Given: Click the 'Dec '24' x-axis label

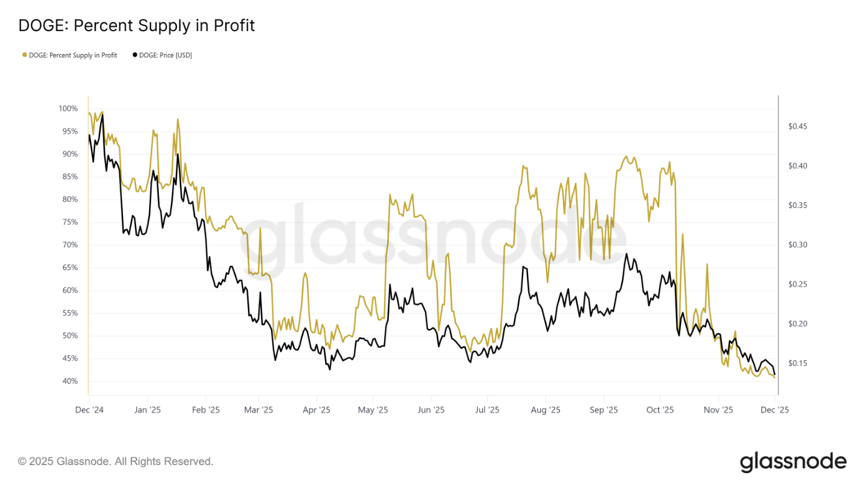Looking at the screenshot, I should [89, 410].
